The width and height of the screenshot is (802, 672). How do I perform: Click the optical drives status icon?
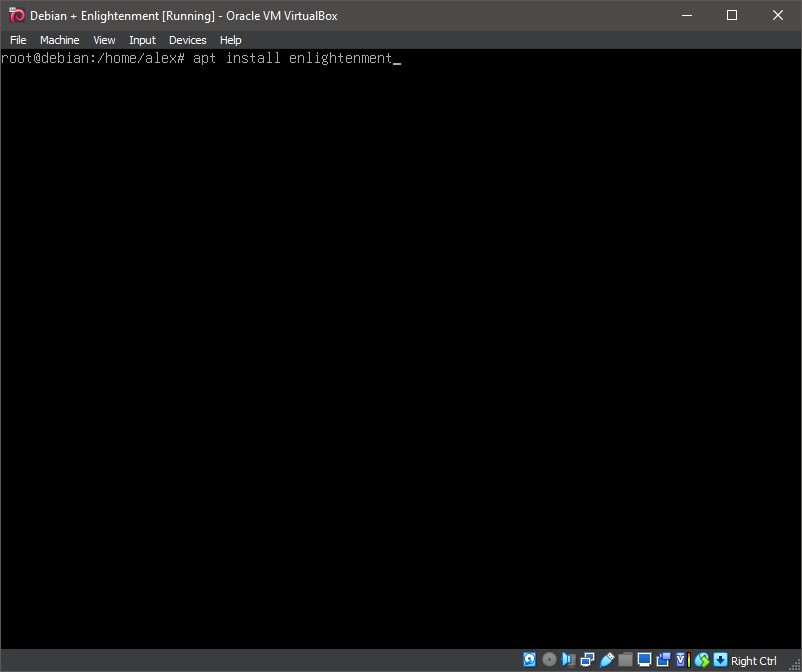click(549, 660)
